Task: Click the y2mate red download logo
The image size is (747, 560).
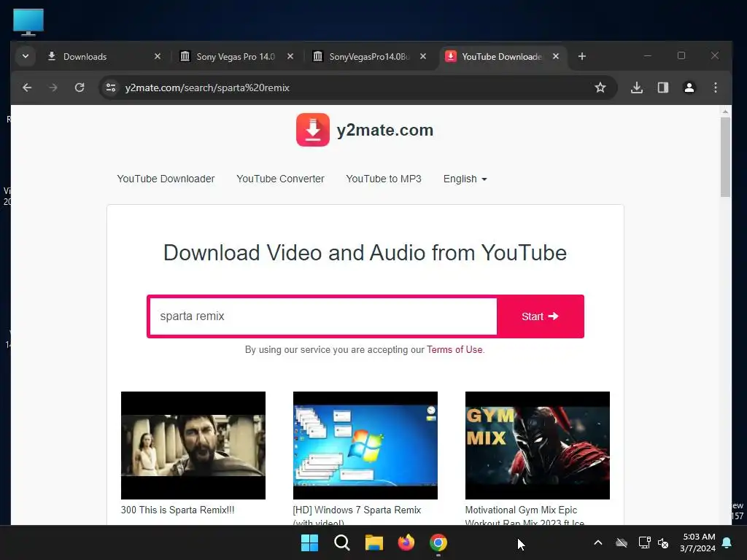Action: point(312,130)
